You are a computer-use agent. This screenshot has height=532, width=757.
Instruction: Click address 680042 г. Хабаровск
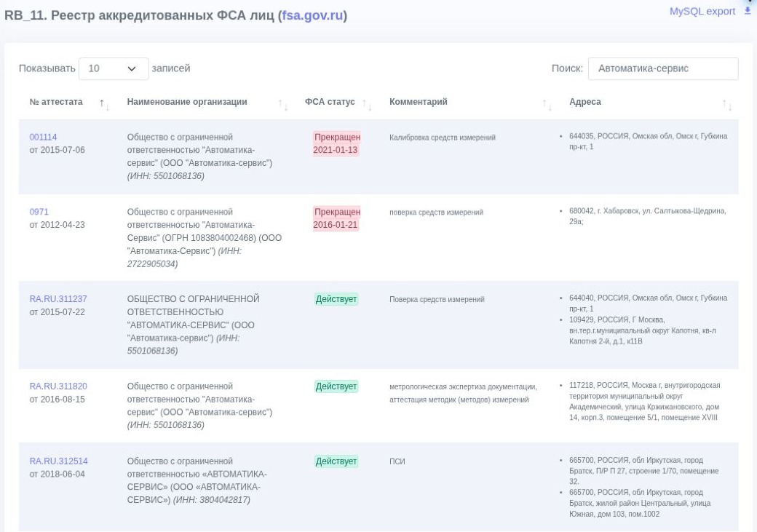point(647,216)
